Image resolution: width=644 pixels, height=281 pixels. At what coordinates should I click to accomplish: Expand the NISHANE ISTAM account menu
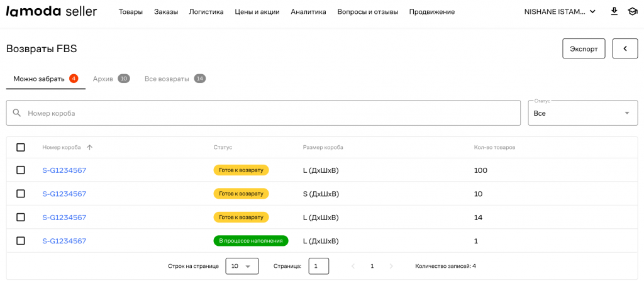pyautogui.click(x=560, y=11)
